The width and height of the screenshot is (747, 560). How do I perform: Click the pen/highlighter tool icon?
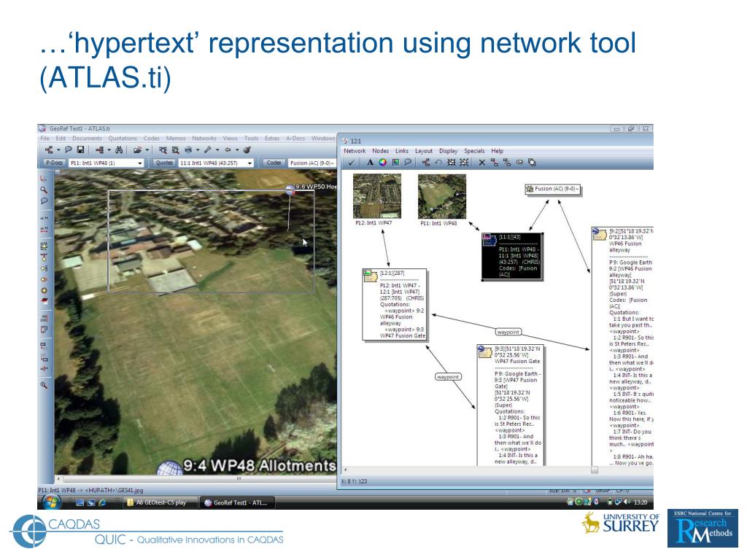point(208,149)
